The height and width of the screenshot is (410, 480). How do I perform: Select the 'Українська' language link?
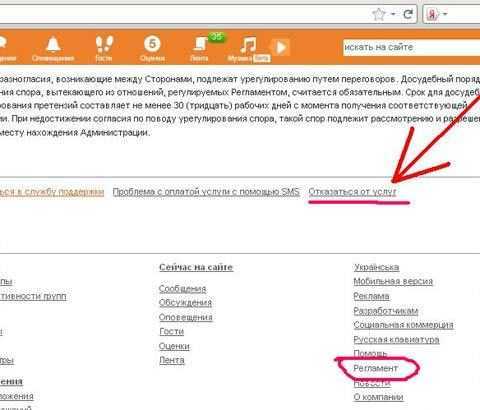376,267
